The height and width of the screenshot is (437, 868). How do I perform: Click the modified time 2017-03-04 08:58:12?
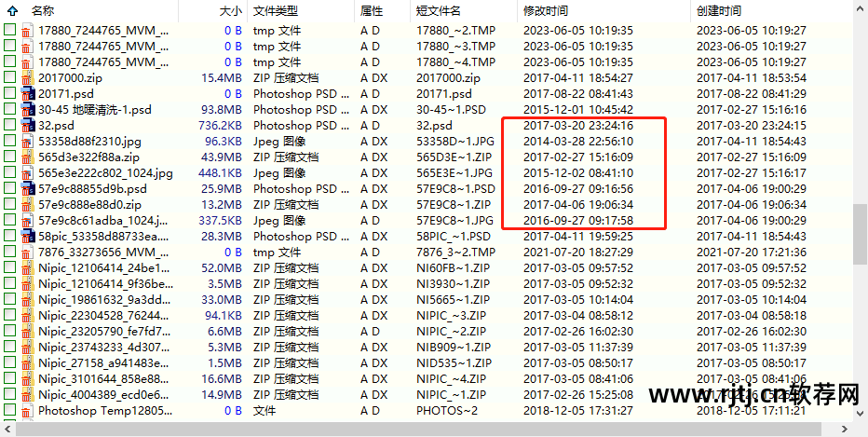[x=578, y=316]
